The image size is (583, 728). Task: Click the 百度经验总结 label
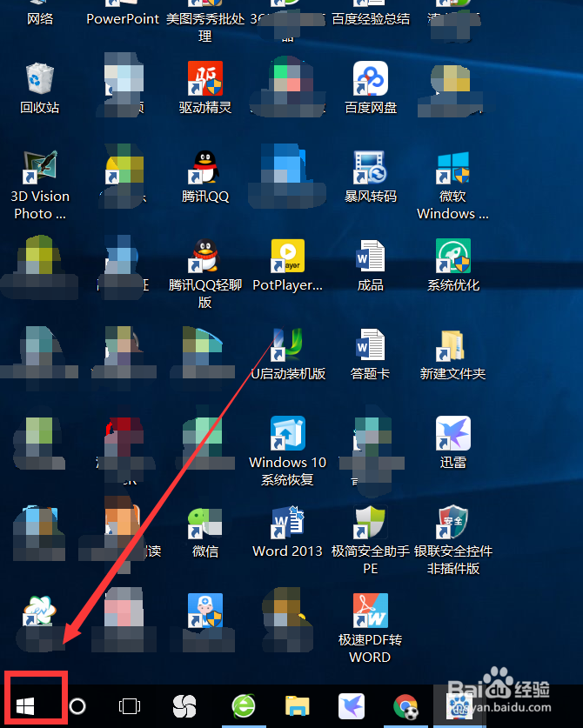coord(370,19)
